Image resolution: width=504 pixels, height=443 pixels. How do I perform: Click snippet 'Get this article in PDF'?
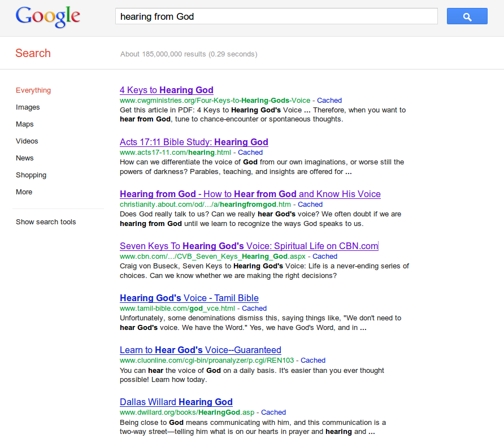(x=263, y=115)
